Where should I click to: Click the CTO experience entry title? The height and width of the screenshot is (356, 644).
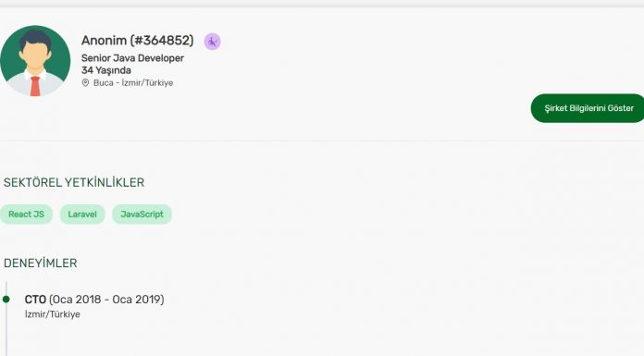(35, 300)
